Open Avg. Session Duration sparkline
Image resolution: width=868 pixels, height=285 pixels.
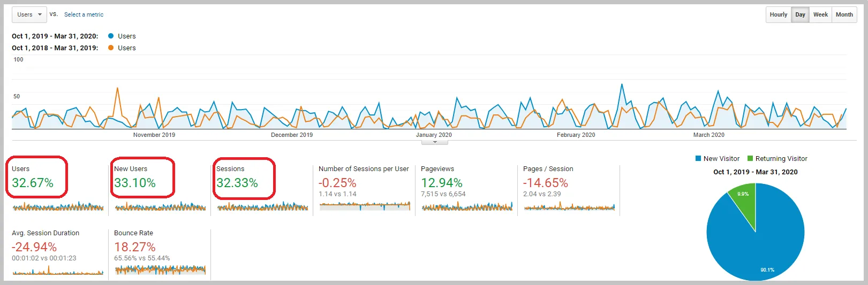[58, 272]
